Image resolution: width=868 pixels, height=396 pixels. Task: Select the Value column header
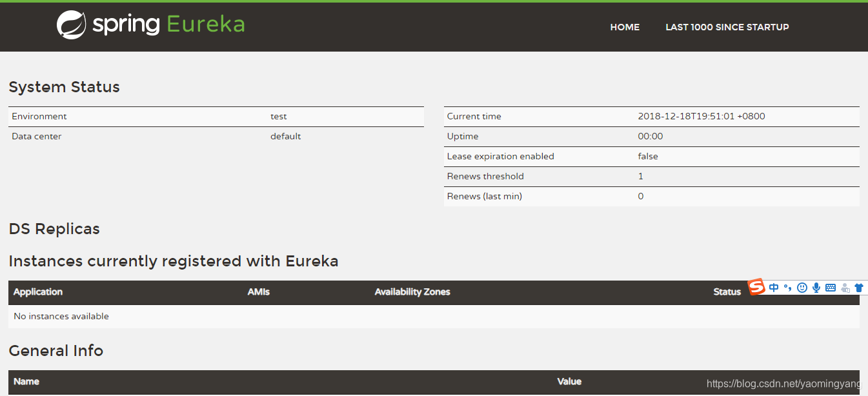569,381
